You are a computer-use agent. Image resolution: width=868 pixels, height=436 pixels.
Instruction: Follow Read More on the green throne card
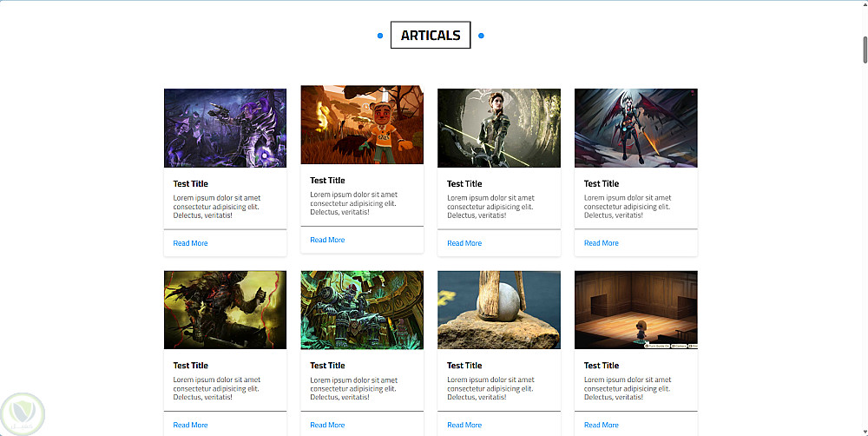pyautogui.click(x=327, y=425)
